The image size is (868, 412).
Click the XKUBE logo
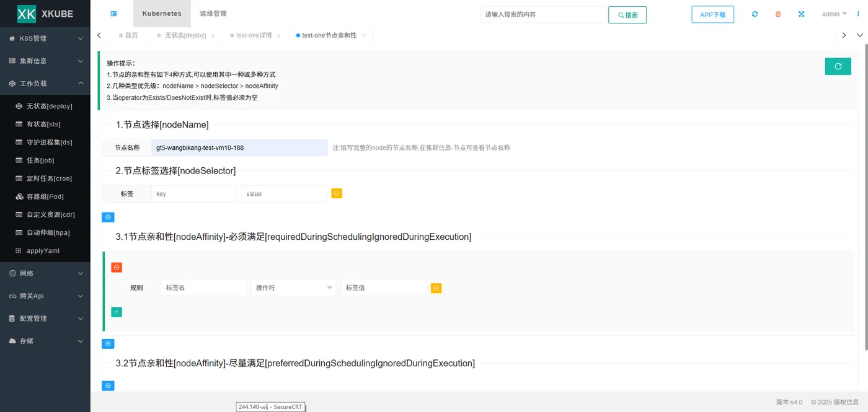45,14
